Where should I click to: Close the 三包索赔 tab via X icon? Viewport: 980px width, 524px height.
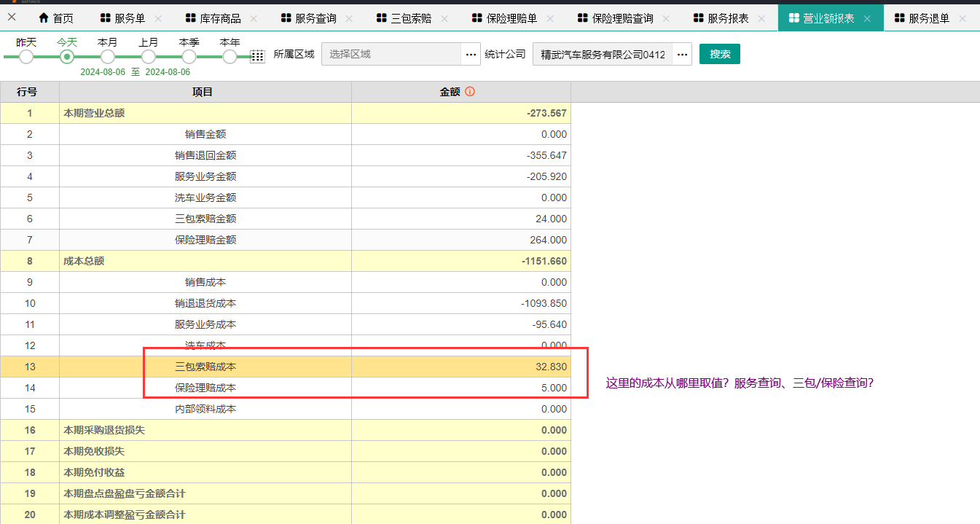pyautogui.click(x=444, y=18)
